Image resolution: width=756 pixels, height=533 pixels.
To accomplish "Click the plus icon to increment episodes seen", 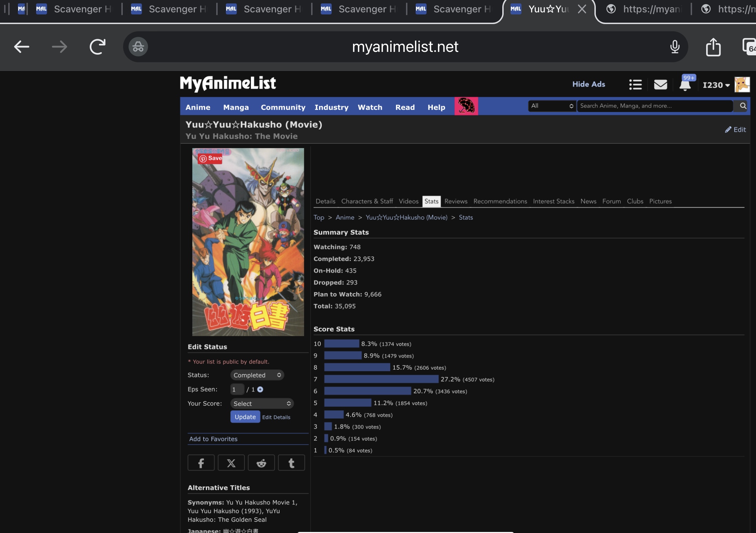I will click(x=260, y=389).
